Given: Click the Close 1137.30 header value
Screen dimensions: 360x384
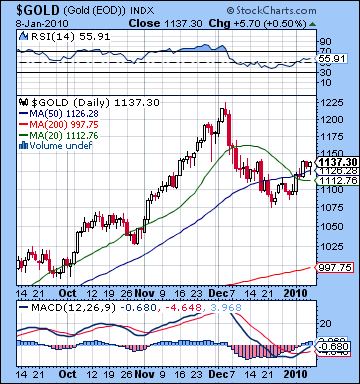Looking at the screenshot, I should [165, 23].
